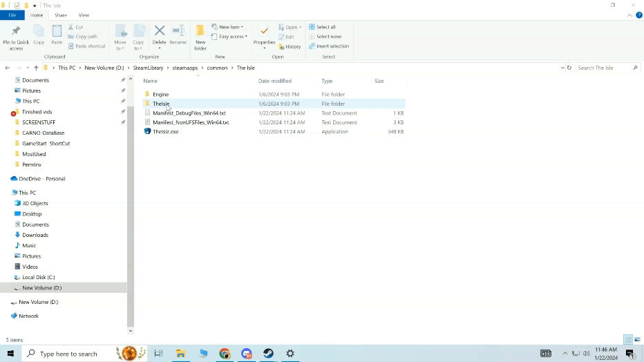Open Settings gear on taskbar

pyautogui.click(x=290, y=354)
